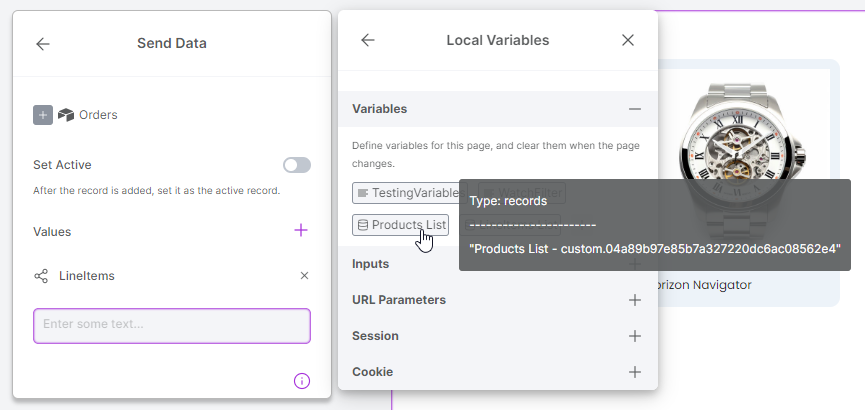
Task: Click the LineItems relation icon
Action: (41, 276)
